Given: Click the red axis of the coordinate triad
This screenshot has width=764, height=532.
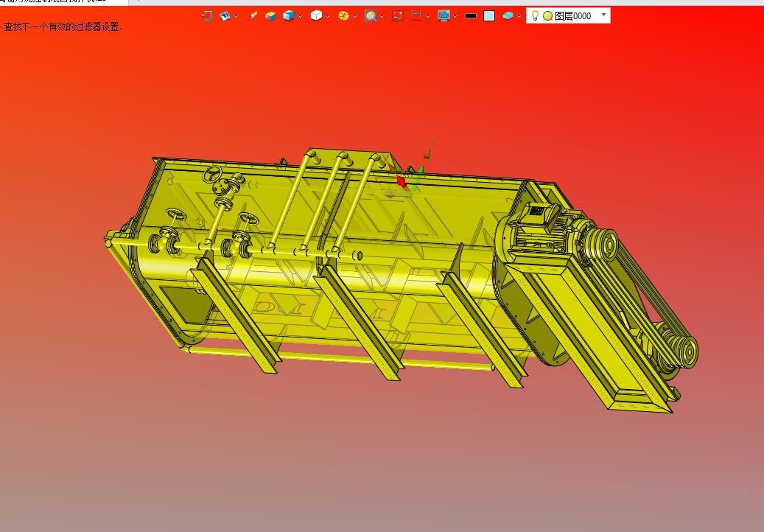Looking at the screenshot, I should 401,181.
